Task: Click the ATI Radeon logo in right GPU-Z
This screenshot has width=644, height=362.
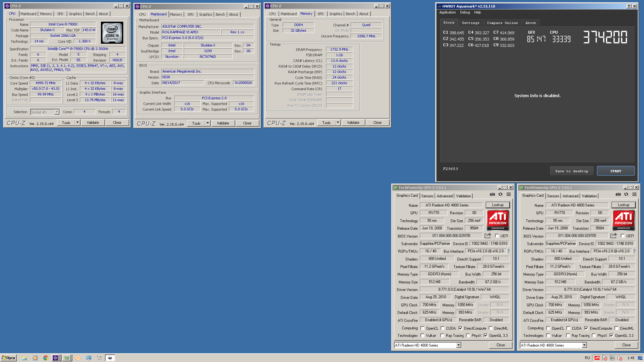Action: (x=624, y=220)
